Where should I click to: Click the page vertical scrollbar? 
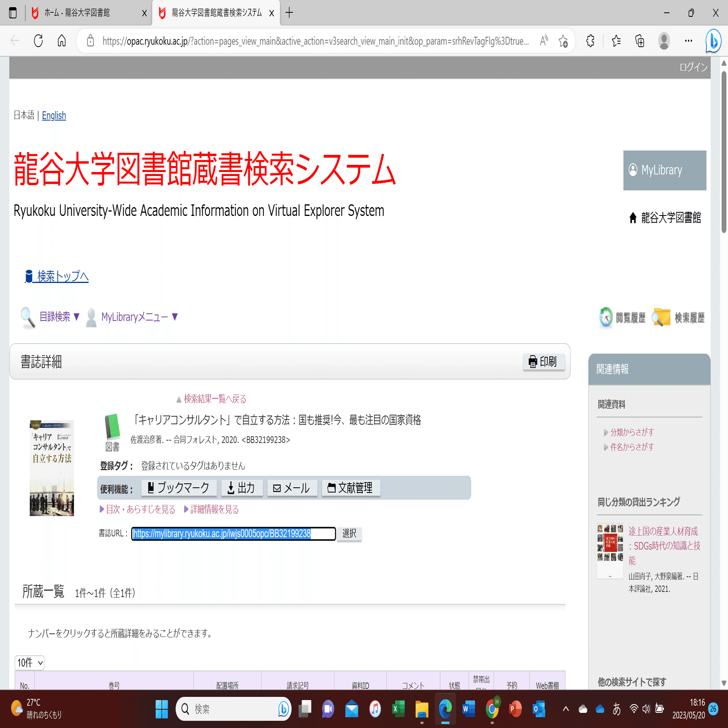pos(724,152)
